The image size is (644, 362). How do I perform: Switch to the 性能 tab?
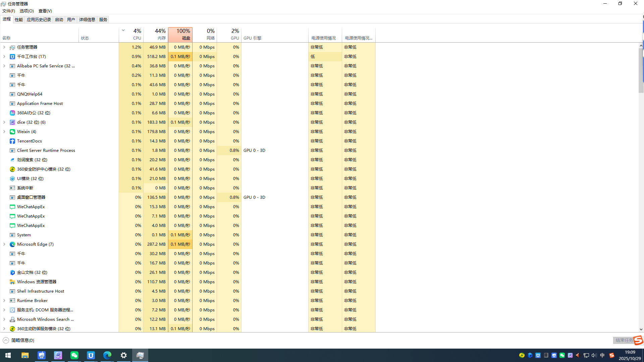(19, 20)
